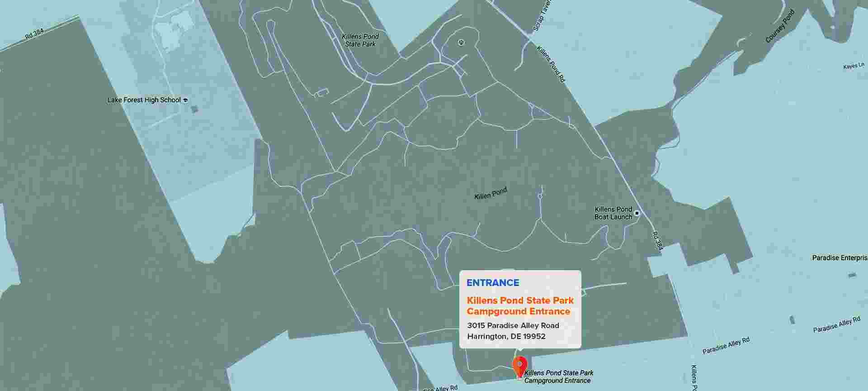Image resolution: width=868 pixels, height=391 pixels.
Task: Click the italic Killens Pond State Park map label
Action: coord(360,40)
